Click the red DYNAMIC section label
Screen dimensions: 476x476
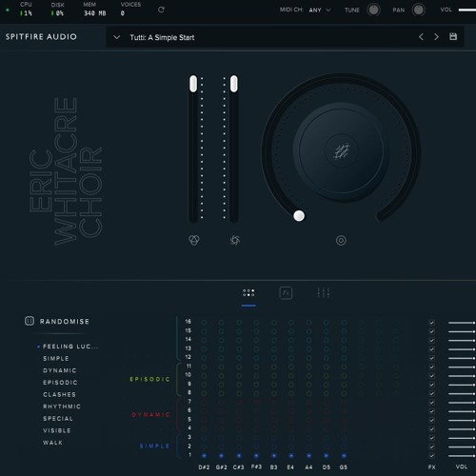[x=150, y=414]
